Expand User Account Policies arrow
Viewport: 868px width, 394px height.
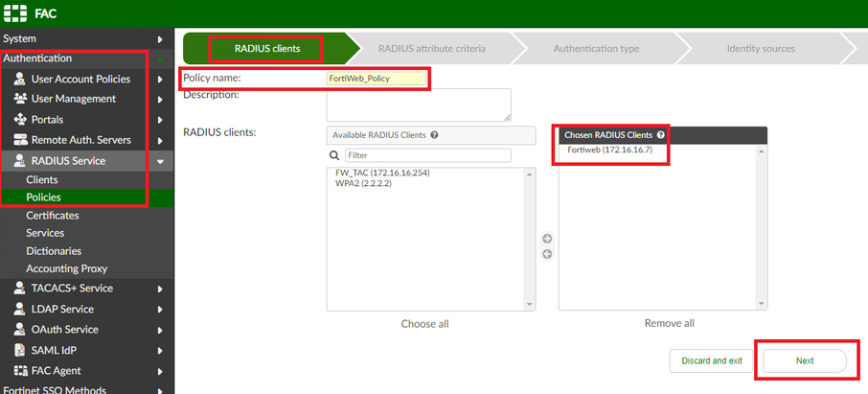coord(160,80)
